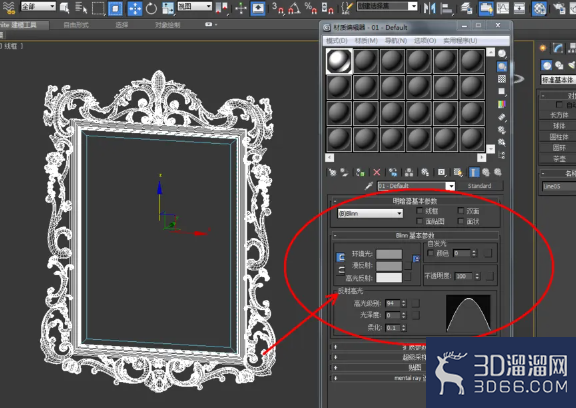Open the 01 - Default material name dropdown arrow
This screenshot has width=576, height=408.
(450, 186)
